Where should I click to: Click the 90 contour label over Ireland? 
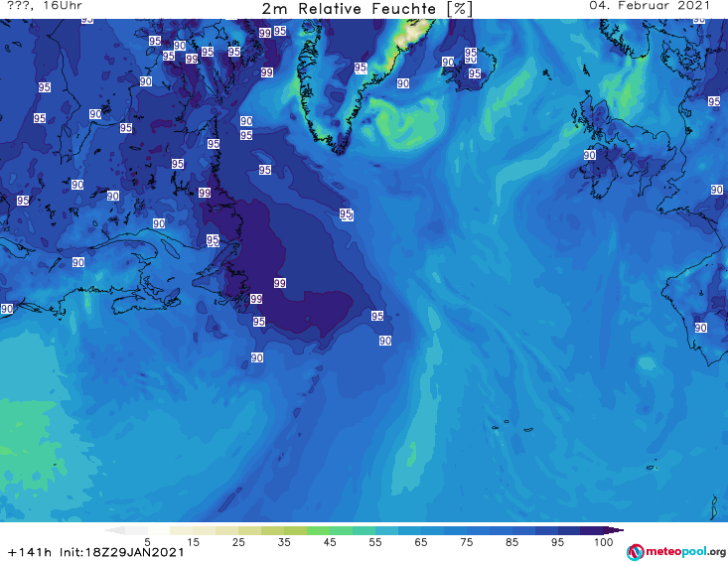coord(590,155)
